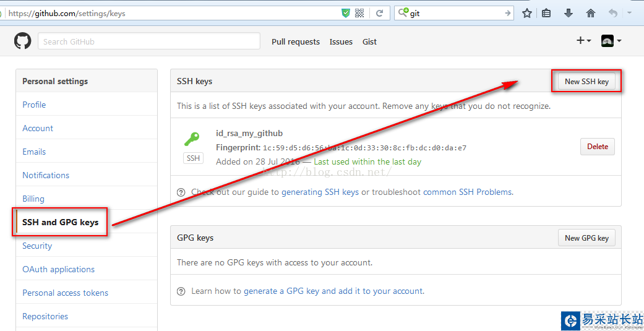644x331 pixels.
Task: Go to Account settings
Action: 38,128
